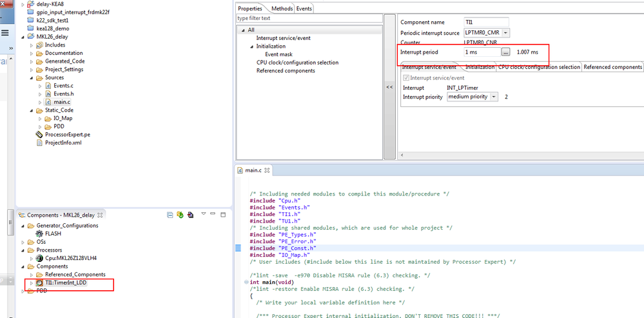This screenshot has width=644, height=318.
Task: Collapse the Initialization node in properties tree
Action: coord(252,46)
